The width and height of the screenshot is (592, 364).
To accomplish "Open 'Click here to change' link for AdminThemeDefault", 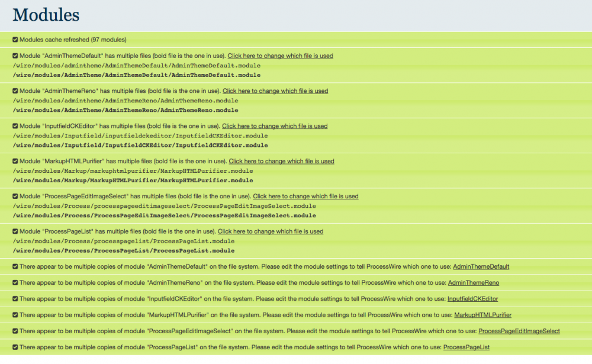I will click(280, 56).
